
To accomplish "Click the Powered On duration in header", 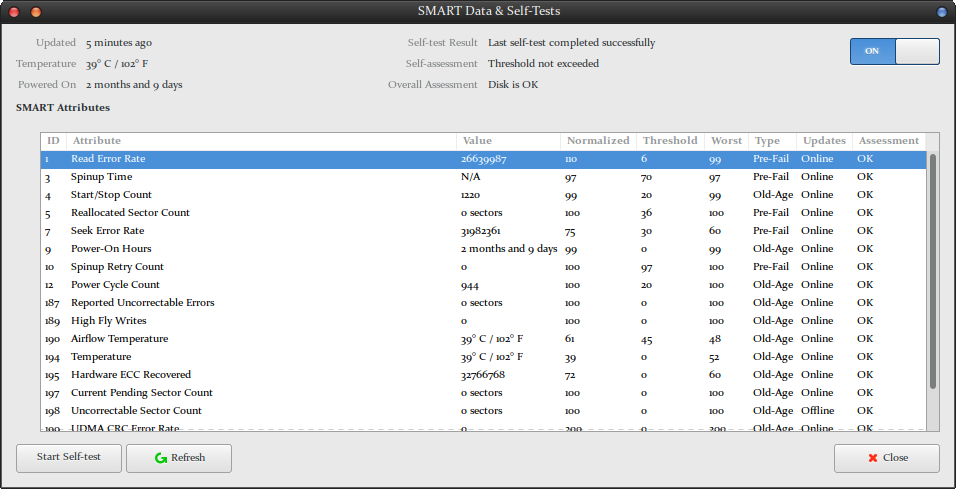I will click(134, 85).
